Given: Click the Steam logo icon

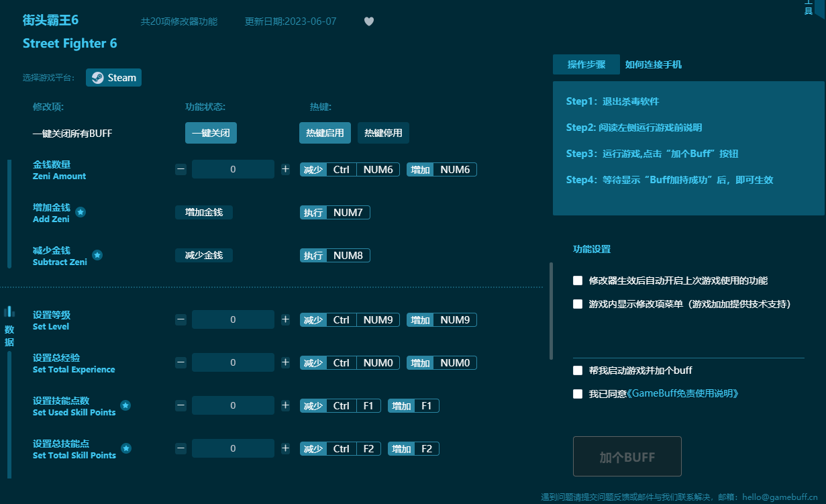Looking at the screenshot, I should tap(98, 78).
